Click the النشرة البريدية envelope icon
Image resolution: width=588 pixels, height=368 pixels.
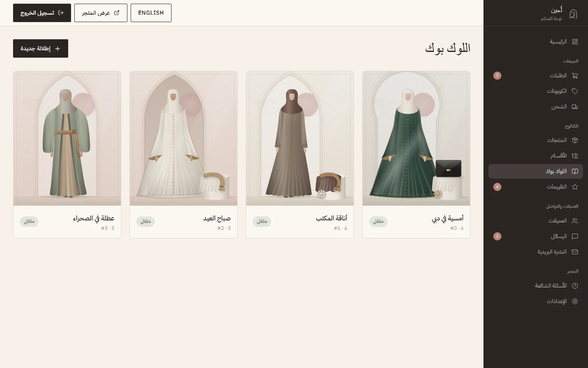coord(575,252)
